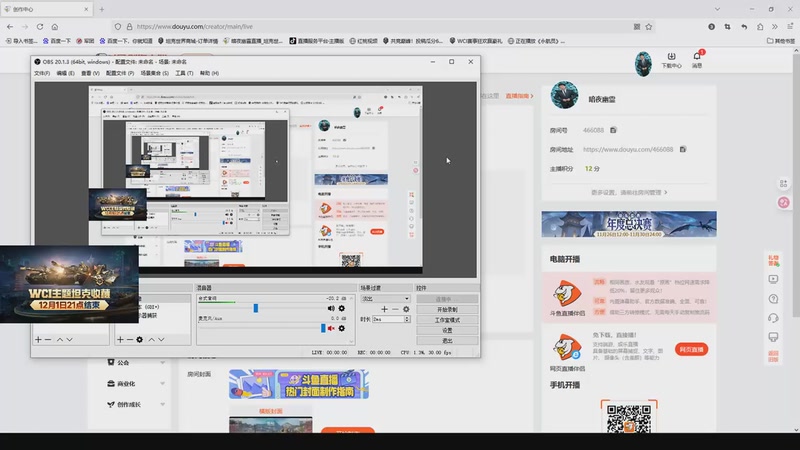Unmute the microphone/Aux red speaker icon
Screen dimensions: 800x450
331,328
